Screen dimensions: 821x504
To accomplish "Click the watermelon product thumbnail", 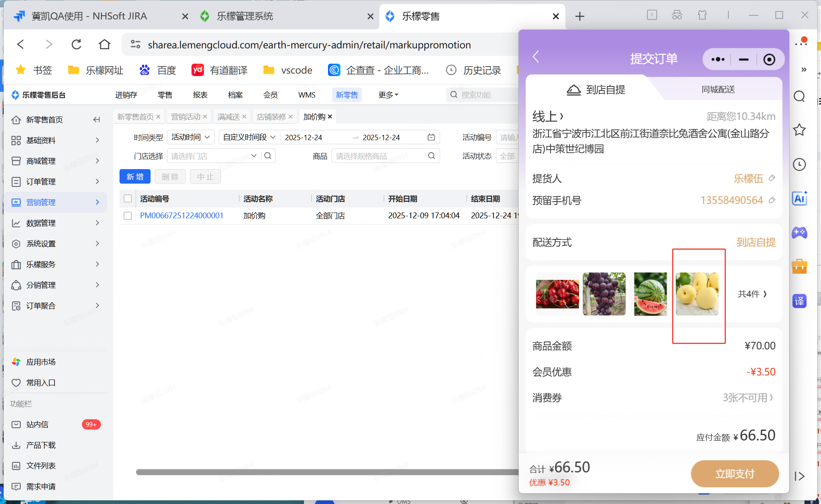I will 650,294.
